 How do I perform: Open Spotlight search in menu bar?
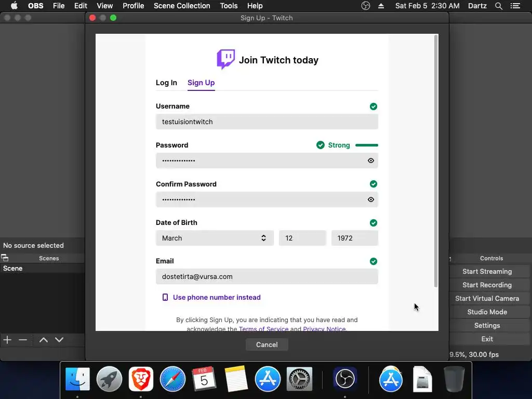498,6
